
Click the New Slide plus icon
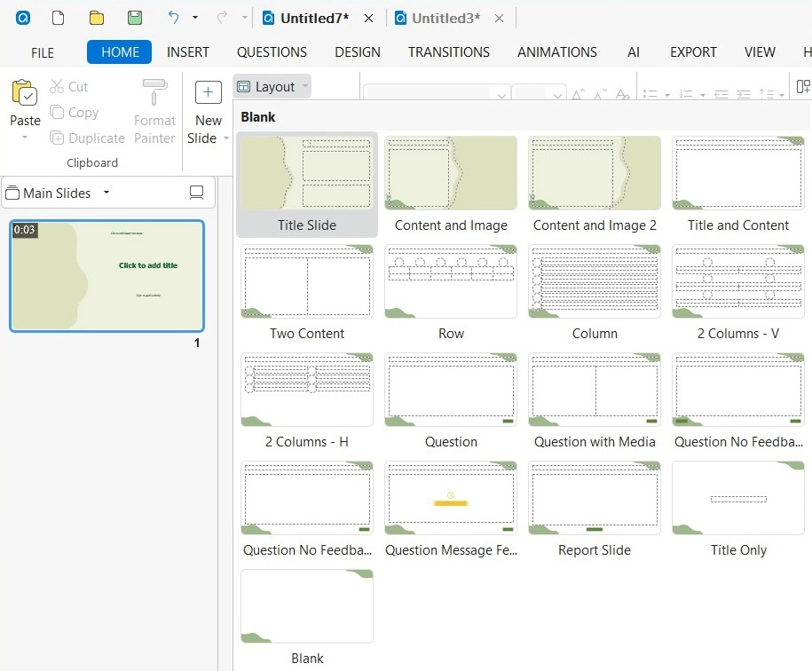tap(209, 92)
